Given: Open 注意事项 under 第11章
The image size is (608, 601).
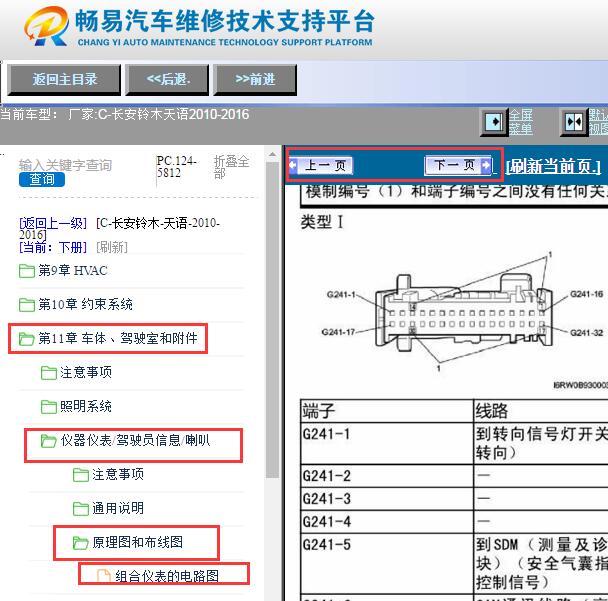Looking at the screenshot, I should [x=86, y=373].
